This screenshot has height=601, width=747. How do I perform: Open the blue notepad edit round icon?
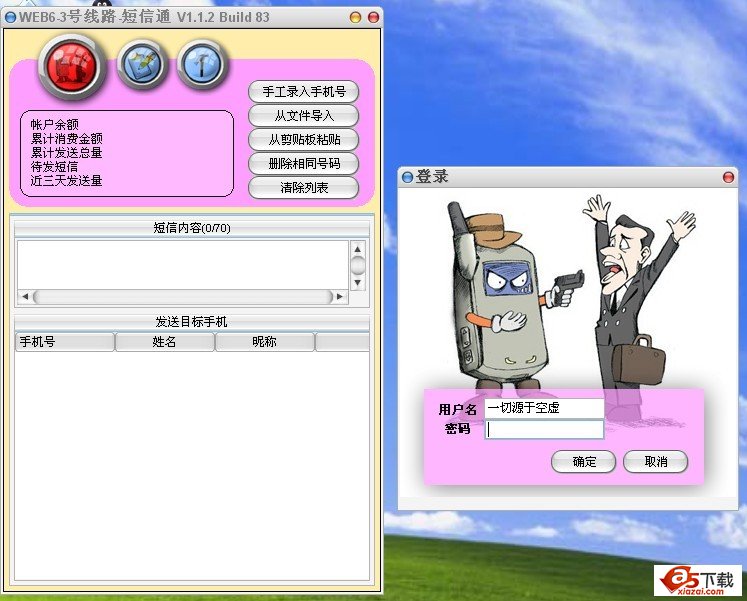[x=142, y=65]
